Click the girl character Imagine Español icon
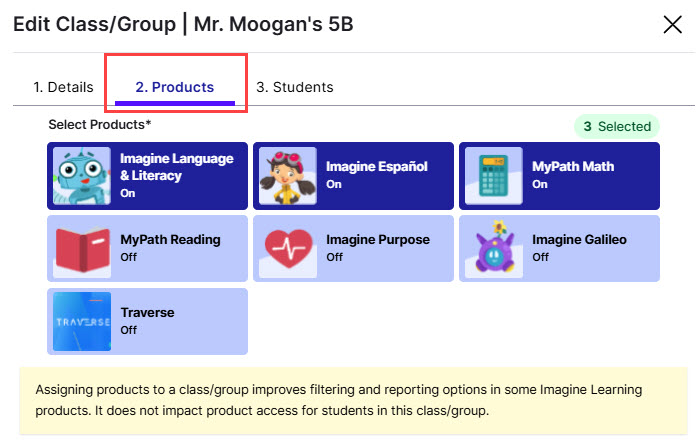 [288, 176]
